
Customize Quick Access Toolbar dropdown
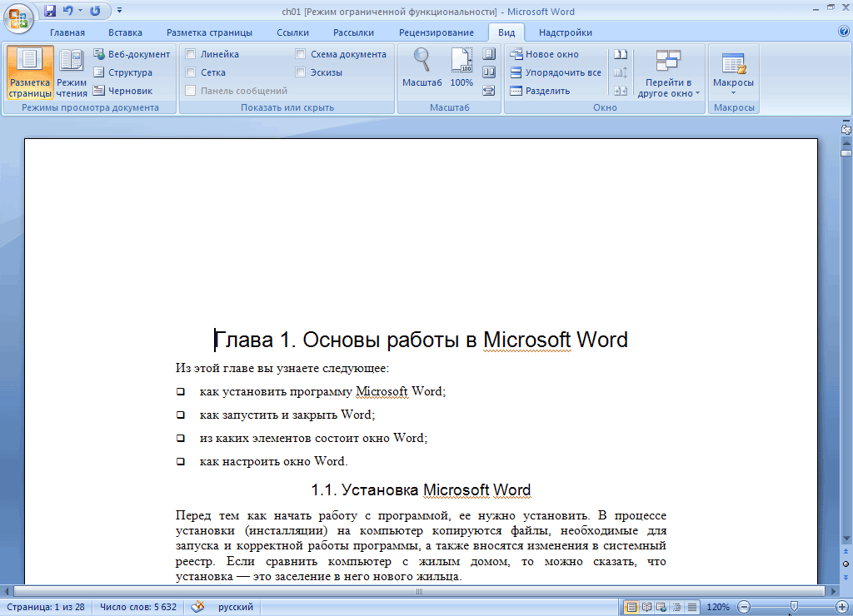tap(120, 10)
